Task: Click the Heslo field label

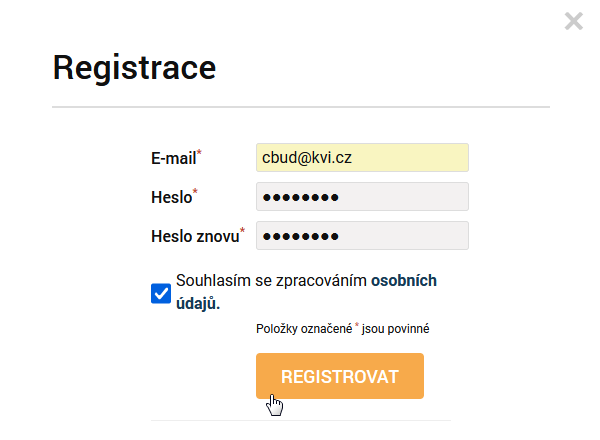Action: pyautogui.click(x=171, y=197)
